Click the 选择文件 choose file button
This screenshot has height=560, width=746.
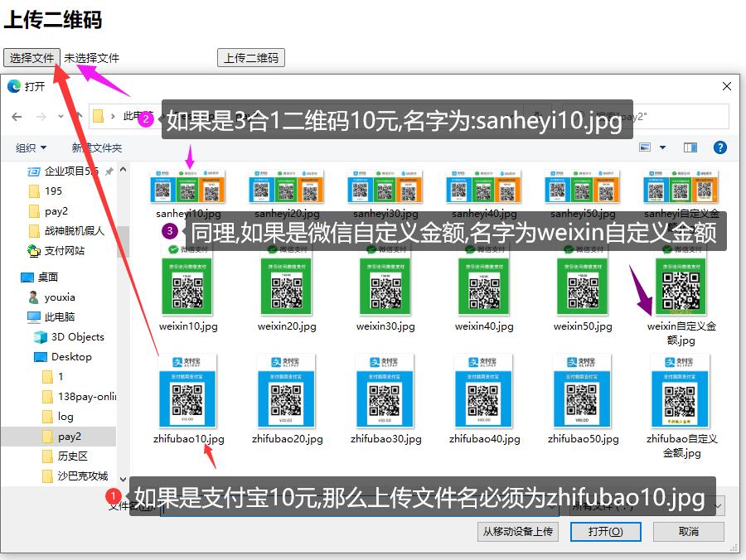coord(31,58)
